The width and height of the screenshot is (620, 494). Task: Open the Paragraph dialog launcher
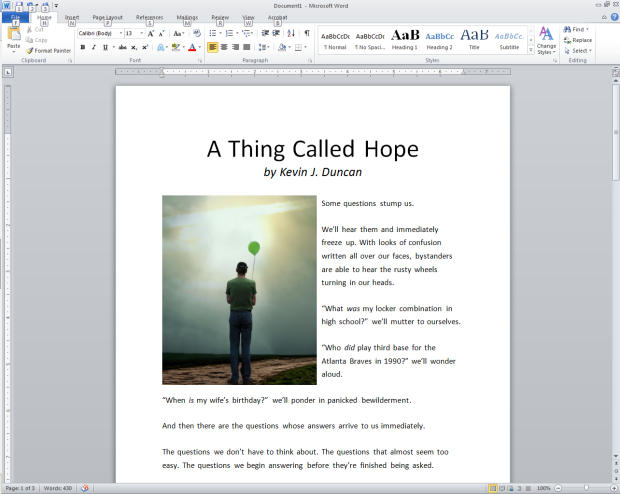[x=310, y=61]
